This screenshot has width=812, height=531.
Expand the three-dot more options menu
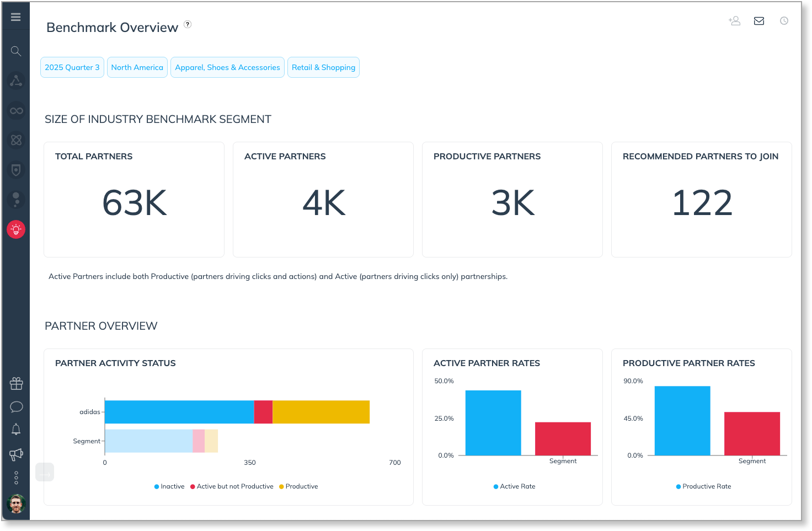(x=16, y=478)
